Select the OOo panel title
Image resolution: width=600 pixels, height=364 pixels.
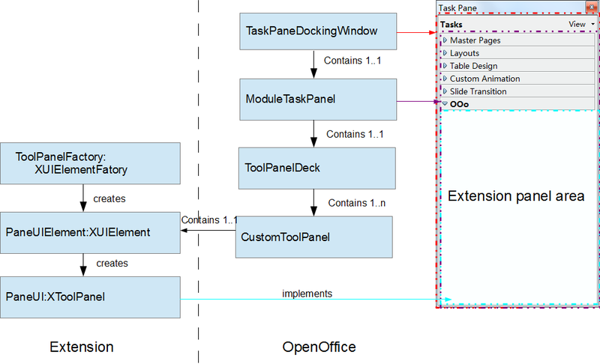pos(459,104)
